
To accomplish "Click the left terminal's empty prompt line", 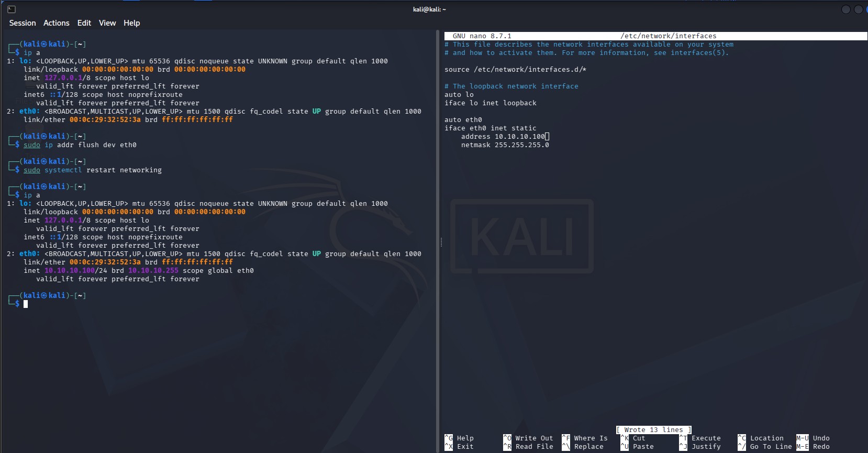I will click(220, 304).
